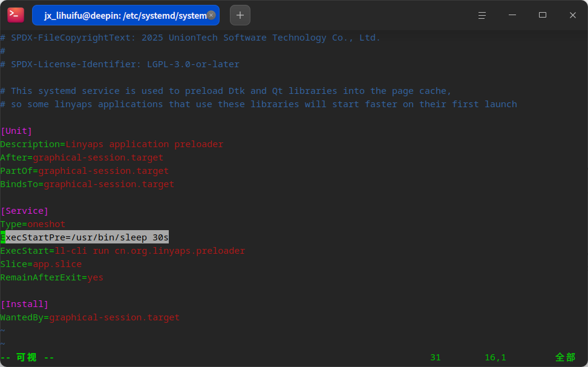Click the SPDX-FileCopyrightText comment line
This screenshot has height=367, width=588.
190,38
